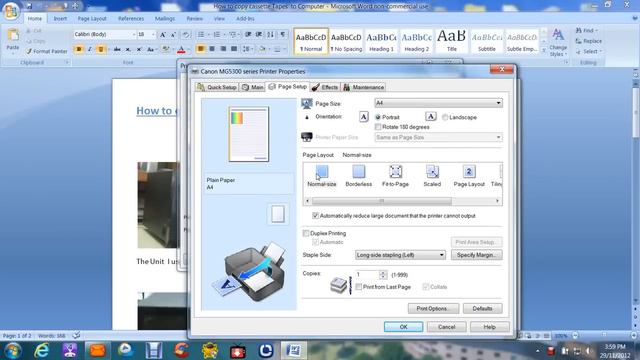Expand the Styles gallery more arrow
The height and width of the screenshot is (360, 640).
tap(544, 50)
